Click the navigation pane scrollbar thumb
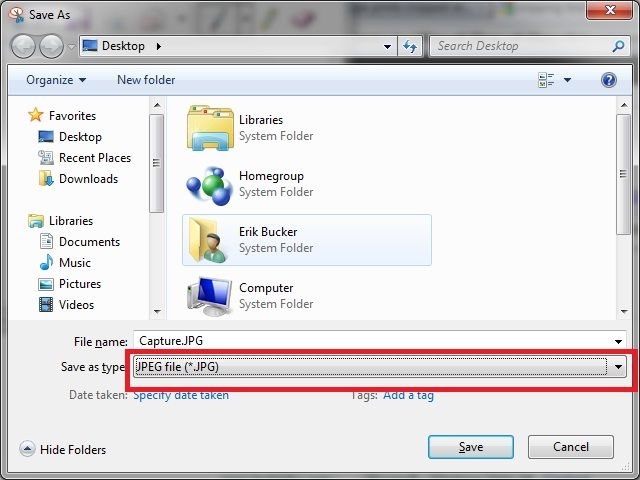Image resolution: width=640 pixels, height=480 pixels. click(156, 163)
